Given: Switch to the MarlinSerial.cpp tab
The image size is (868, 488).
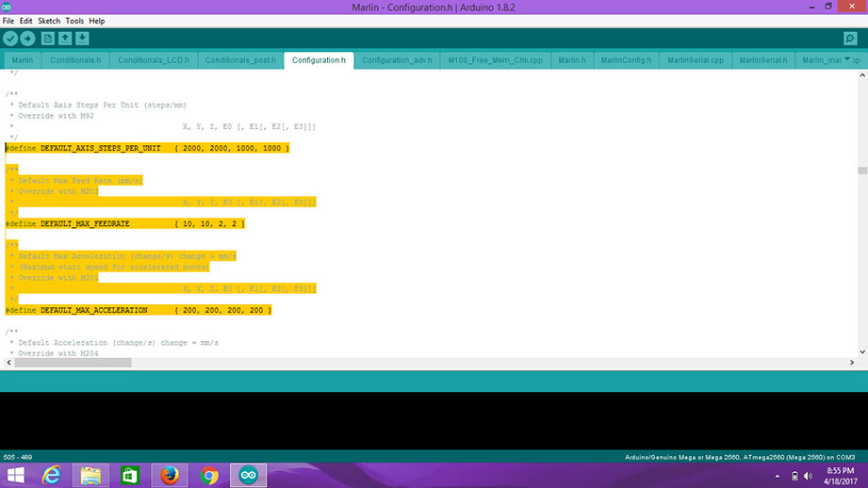Looking at the screenshot, I should pyautogui.click(x=696, y=60).
